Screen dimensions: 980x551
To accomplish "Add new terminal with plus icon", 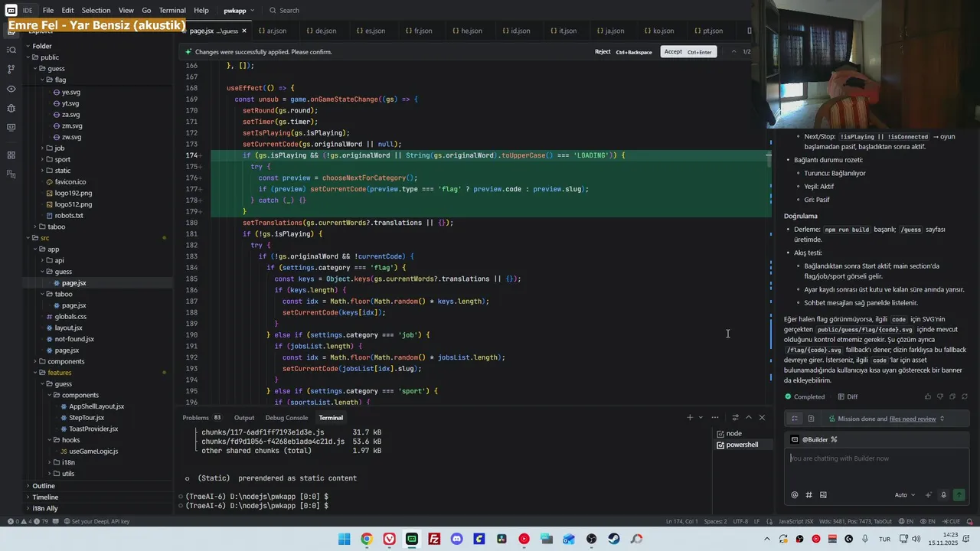I will pyautogui.click(x=689, y=418).
